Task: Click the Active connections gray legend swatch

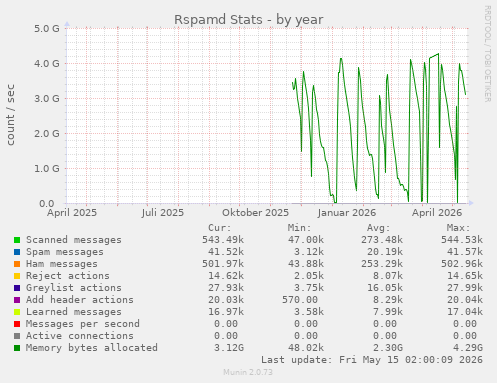Action: tap(17, 336)
